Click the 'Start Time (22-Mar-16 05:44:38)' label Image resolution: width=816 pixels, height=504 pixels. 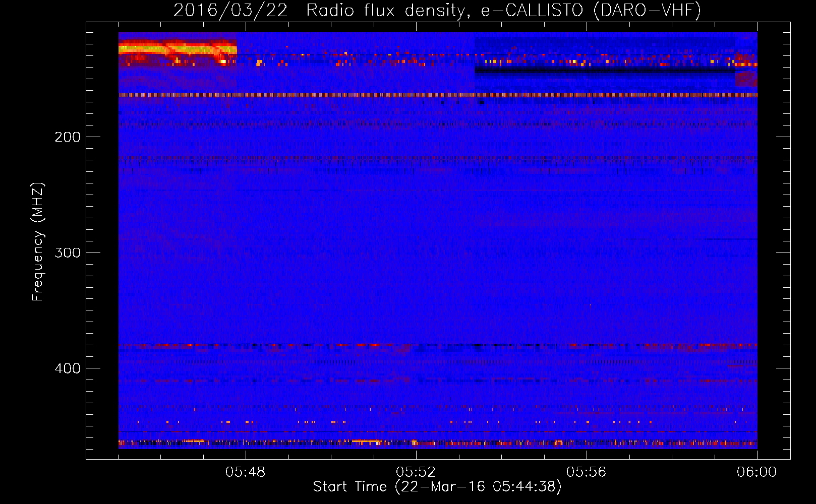click(x=437, y=487)
